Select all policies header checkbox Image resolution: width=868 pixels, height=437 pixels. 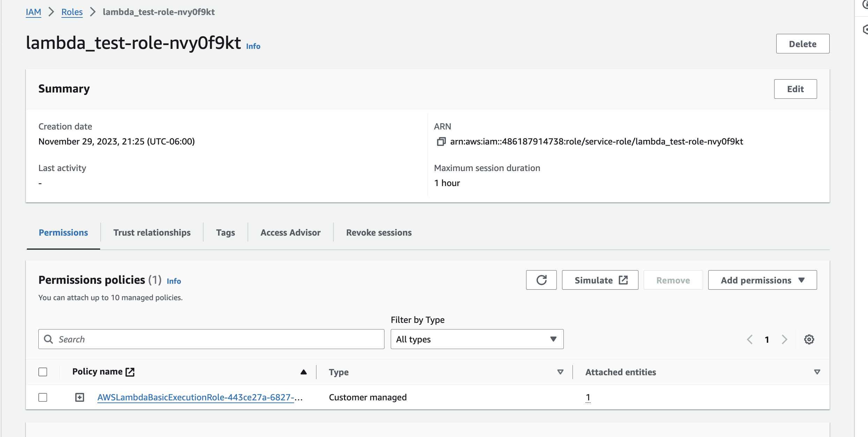[43, 372]
